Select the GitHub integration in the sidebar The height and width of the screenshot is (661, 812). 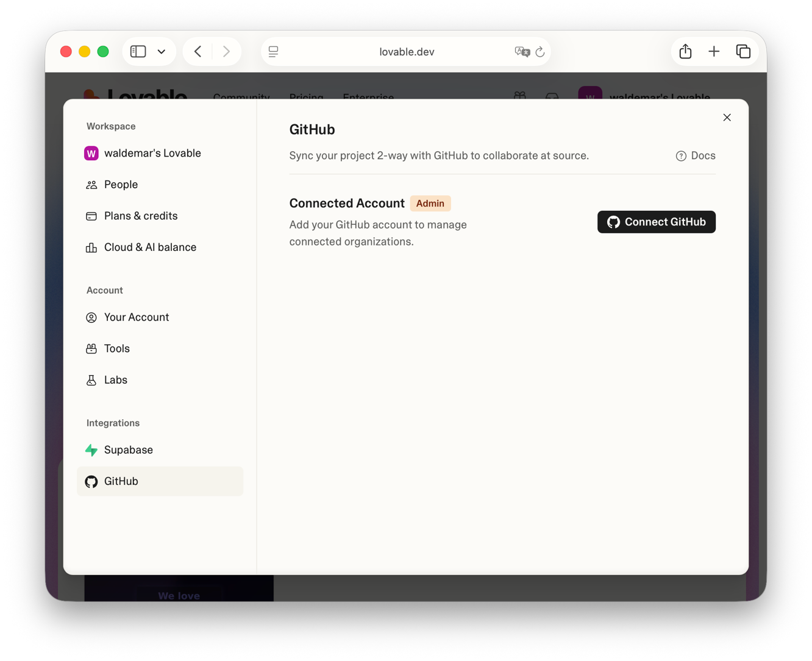[x=121, y=481]
